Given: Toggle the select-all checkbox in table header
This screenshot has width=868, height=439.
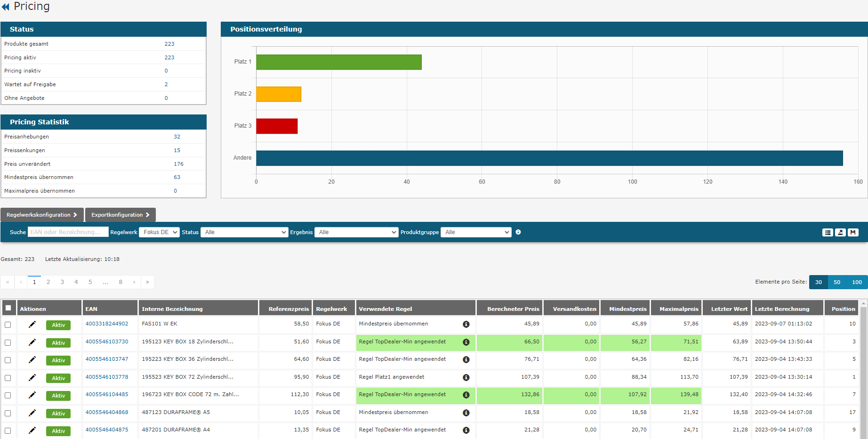Looking at the screenshot, I should point(8,309).
